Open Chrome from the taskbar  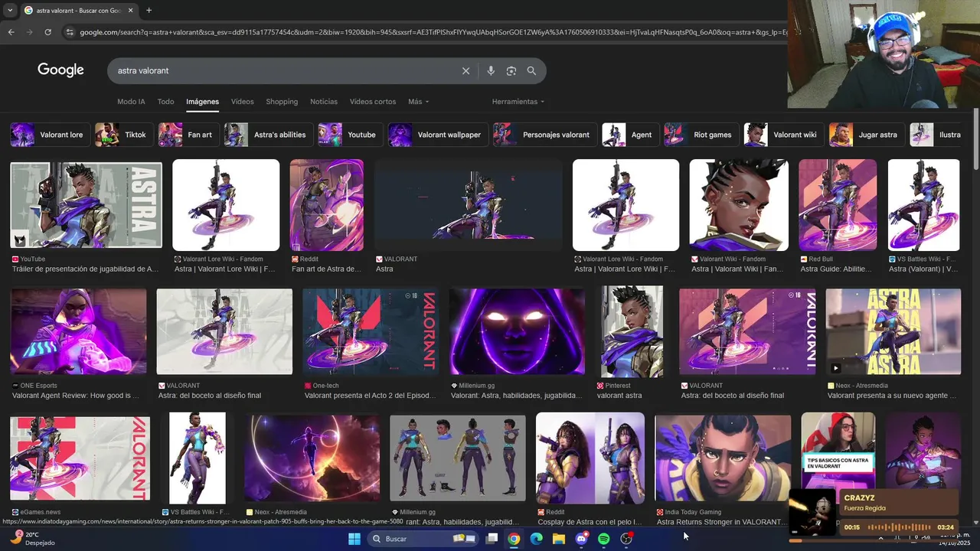click(514, 539)
